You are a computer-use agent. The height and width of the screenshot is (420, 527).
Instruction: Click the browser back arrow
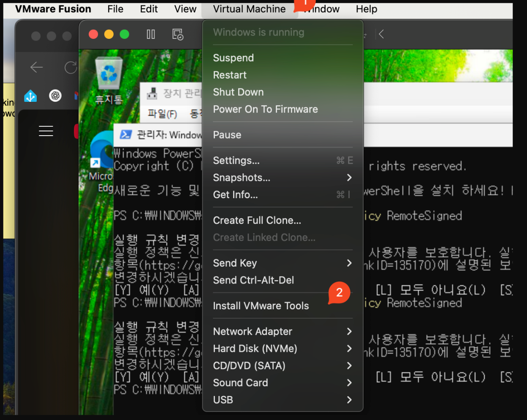(x=37, y=67)
